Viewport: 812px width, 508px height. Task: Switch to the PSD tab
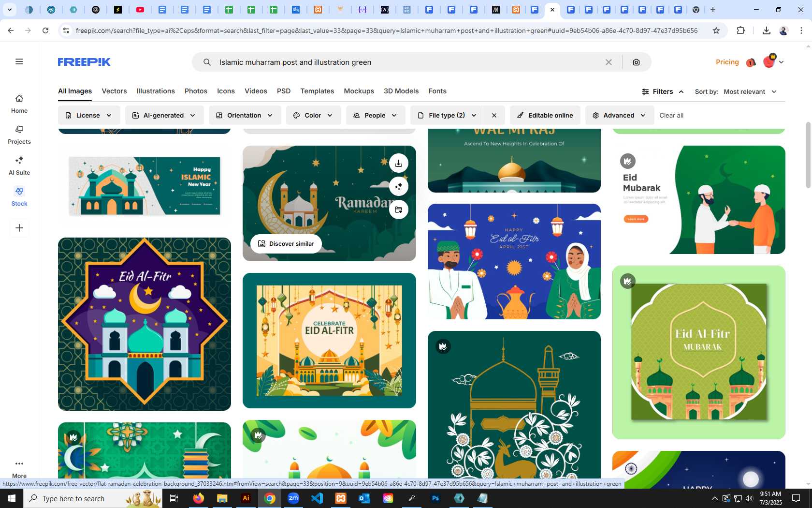(x=284, y=91)
